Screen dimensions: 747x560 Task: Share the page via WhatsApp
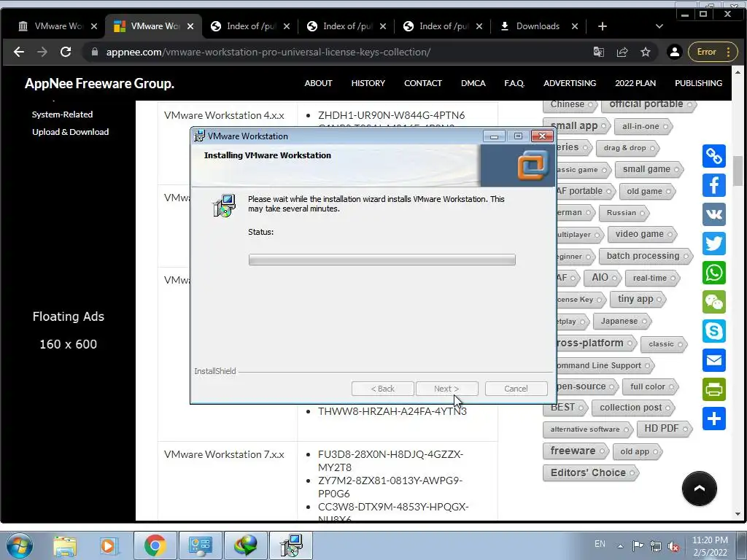click(x=713, y=273)
